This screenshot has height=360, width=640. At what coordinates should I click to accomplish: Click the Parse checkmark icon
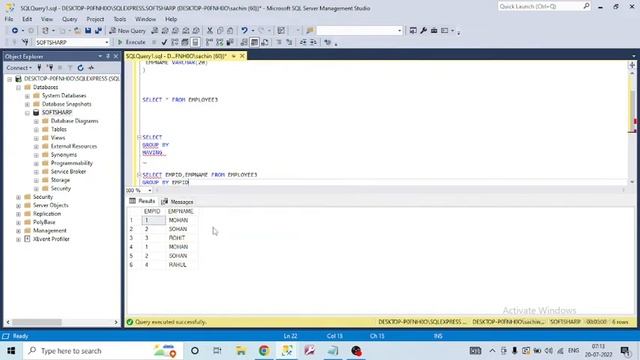point(164,42)
